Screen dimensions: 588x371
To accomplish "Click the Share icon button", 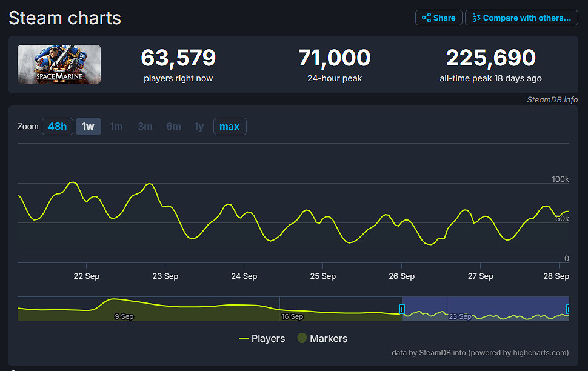I will (438, 18).
